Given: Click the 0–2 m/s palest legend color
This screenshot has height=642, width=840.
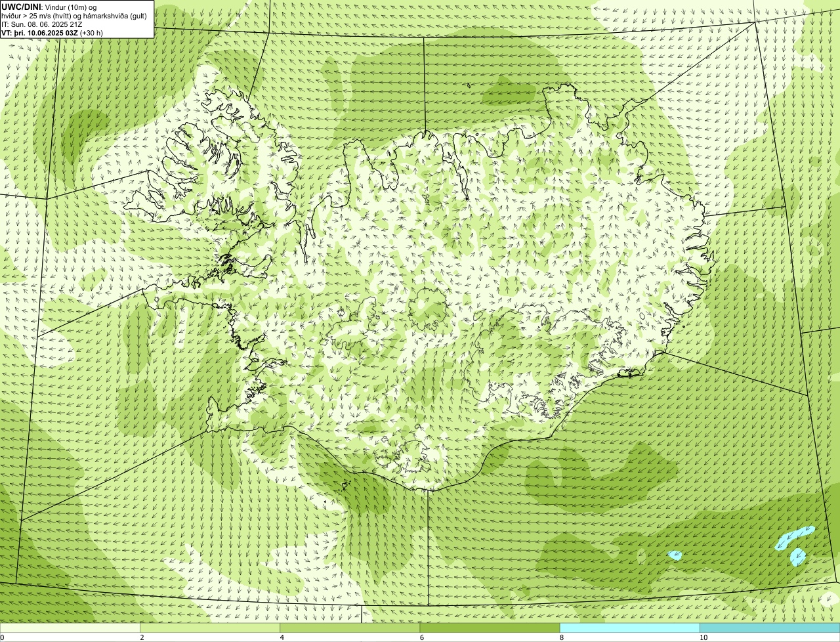Looking at the screenshot, I should click(x=70, y=628).
